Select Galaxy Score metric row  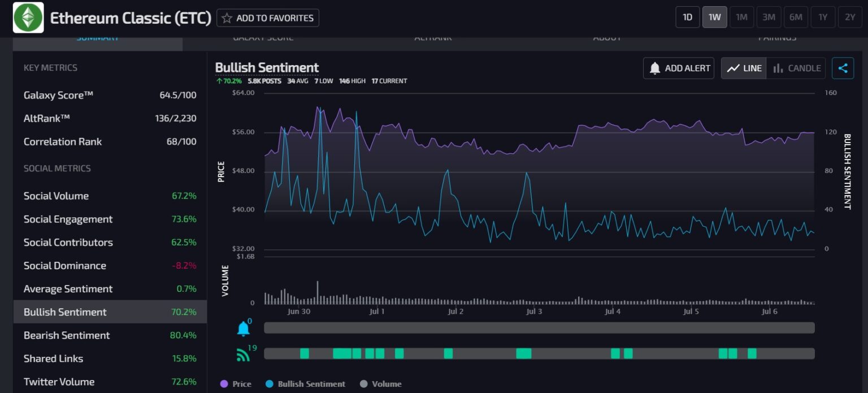(110, 95)
